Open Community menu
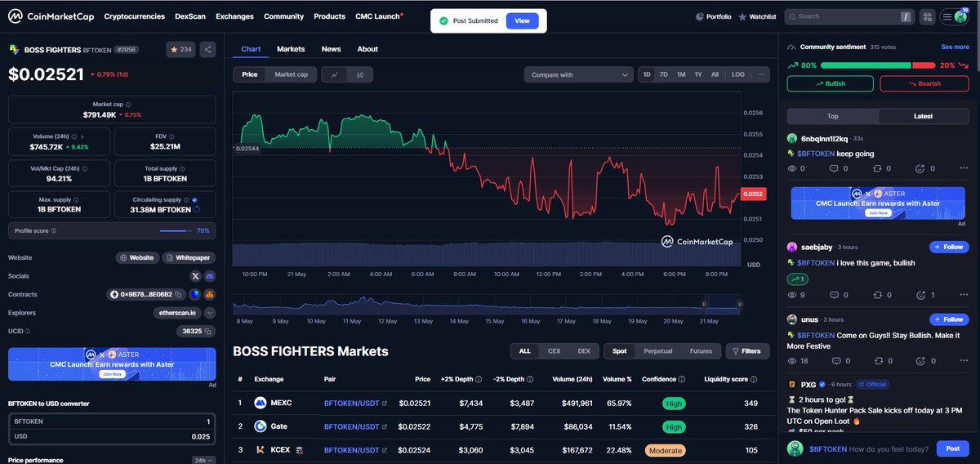Image resolution: width=980 pixels, height=464 pixels. (x=284, y=16)
